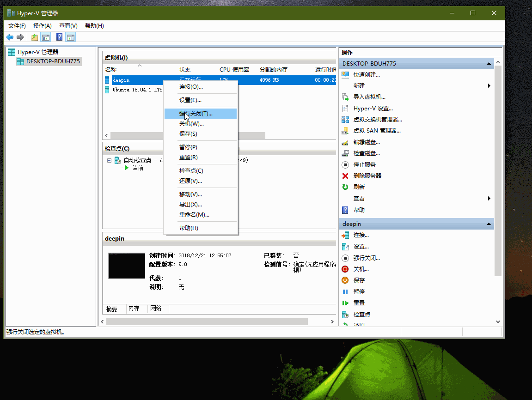Choose 保存(S) from the context menu

(x=201, y=134)
